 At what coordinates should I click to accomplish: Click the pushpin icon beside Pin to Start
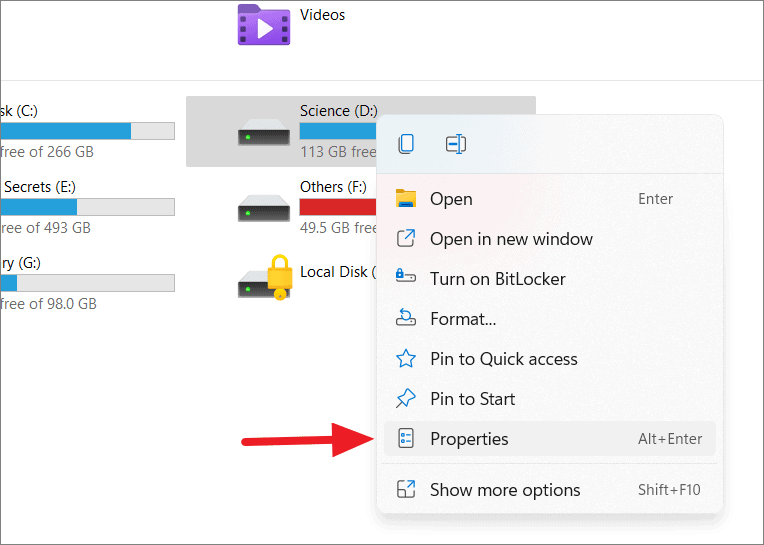406,399
